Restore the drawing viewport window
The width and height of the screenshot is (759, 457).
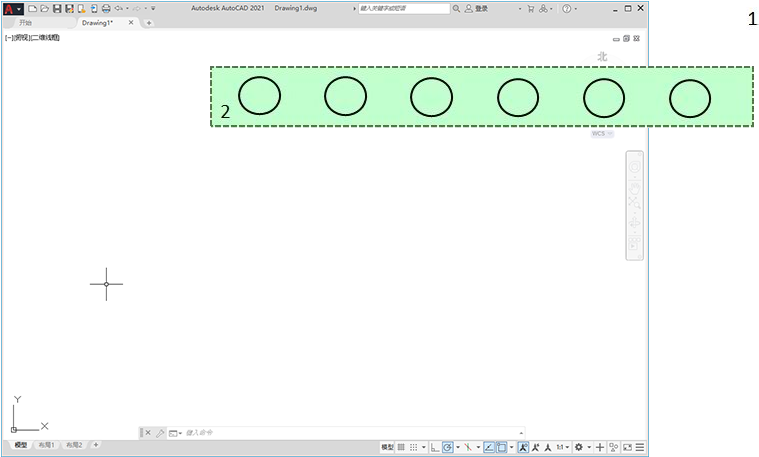coord(626,39)
